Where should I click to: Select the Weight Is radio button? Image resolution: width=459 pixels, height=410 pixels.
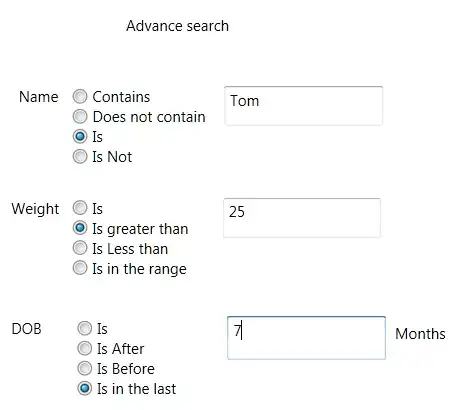(80, 208)
